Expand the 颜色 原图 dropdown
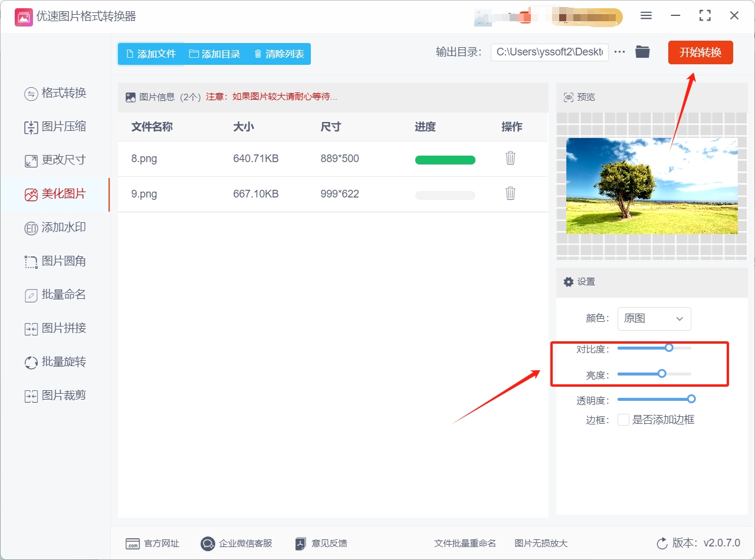Viewport: 755px width, 560px height. click(x=654, y=318)
